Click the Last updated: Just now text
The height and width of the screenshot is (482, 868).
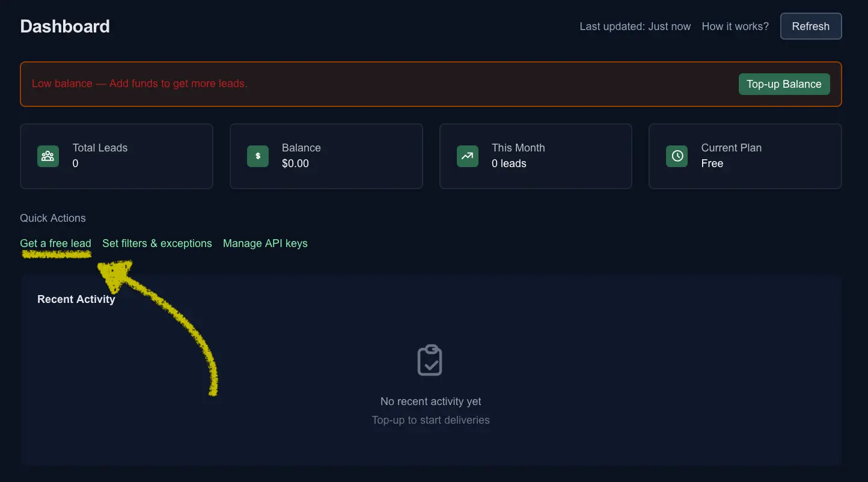coord(634,26)
